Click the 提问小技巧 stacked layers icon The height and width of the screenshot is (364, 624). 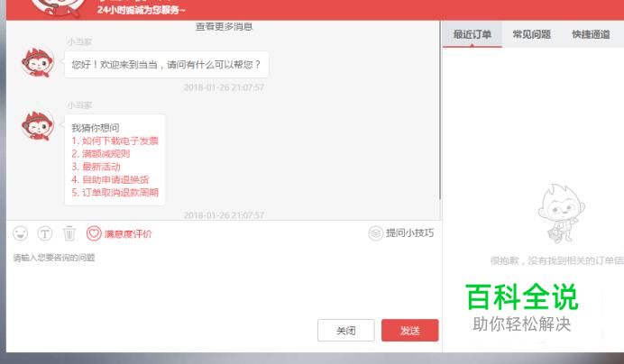[x=375, y=233]
